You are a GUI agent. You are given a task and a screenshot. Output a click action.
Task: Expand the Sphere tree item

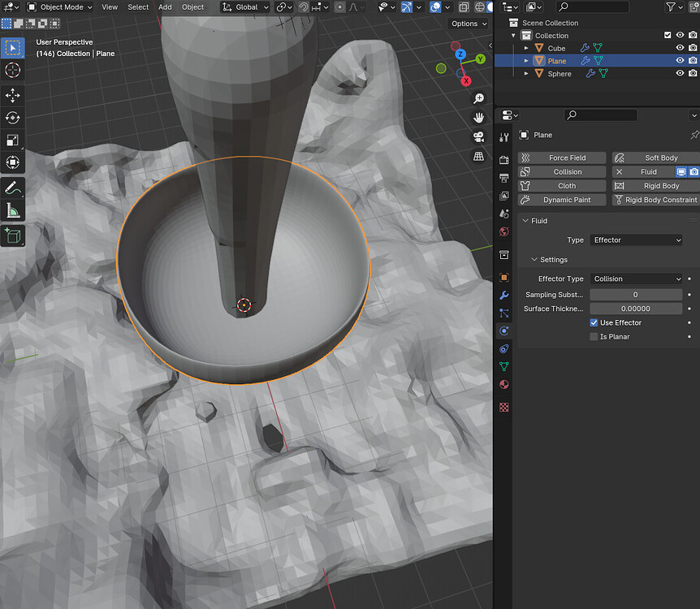tap(526, 74)
